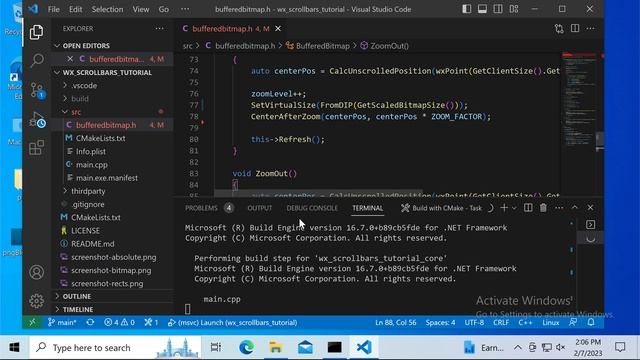Select the C++ language mode

[x=525, y=322]
